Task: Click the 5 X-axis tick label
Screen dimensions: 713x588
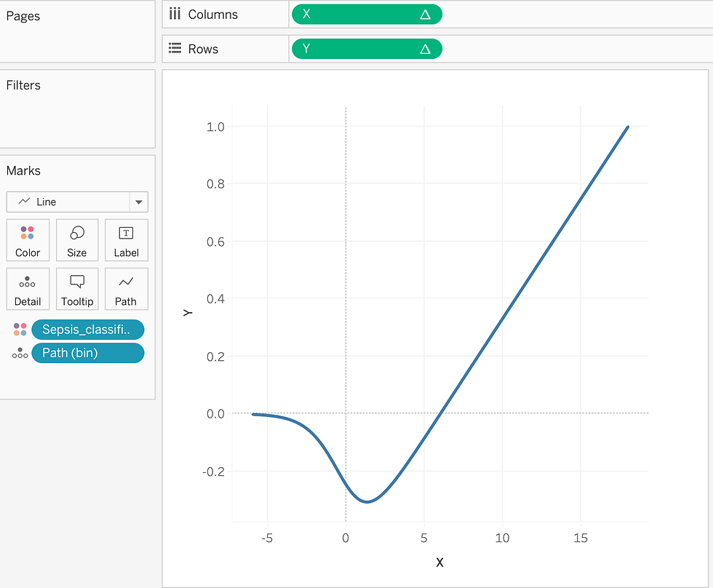Action: pyautogui.click(x=423, y=538)
